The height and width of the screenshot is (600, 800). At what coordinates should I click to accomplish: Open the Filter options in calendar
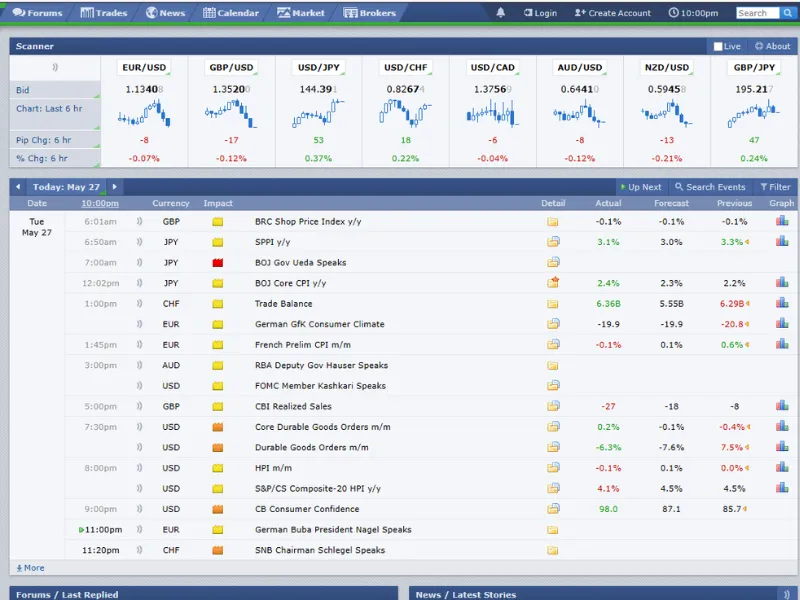coord(775,187)
